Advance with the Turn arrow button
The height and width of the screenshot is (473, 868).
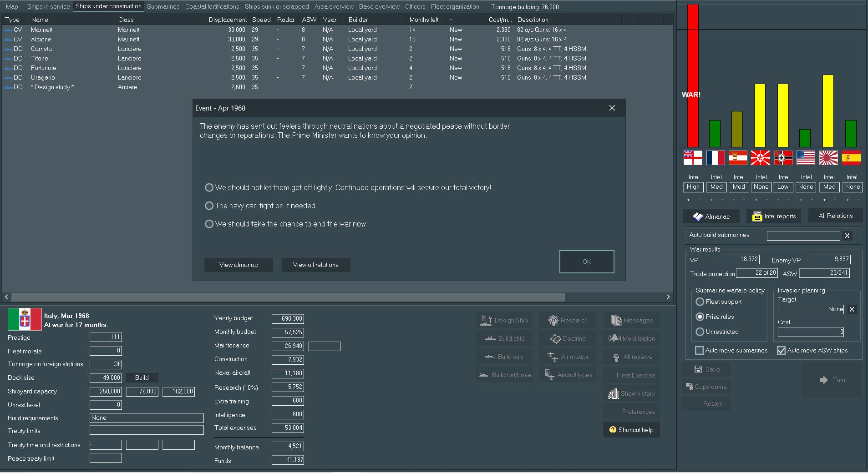tap(832, 380)
